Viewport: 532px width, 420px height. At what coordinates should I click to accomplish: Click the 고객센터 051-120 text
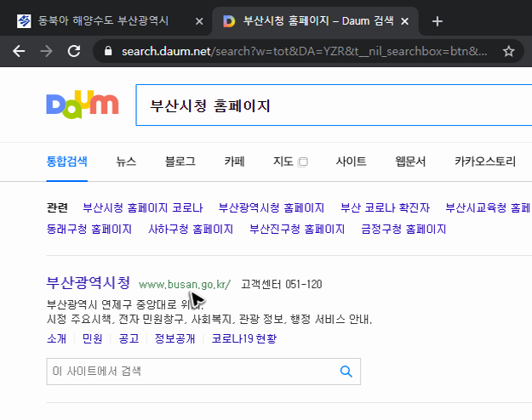coord(281,284)
